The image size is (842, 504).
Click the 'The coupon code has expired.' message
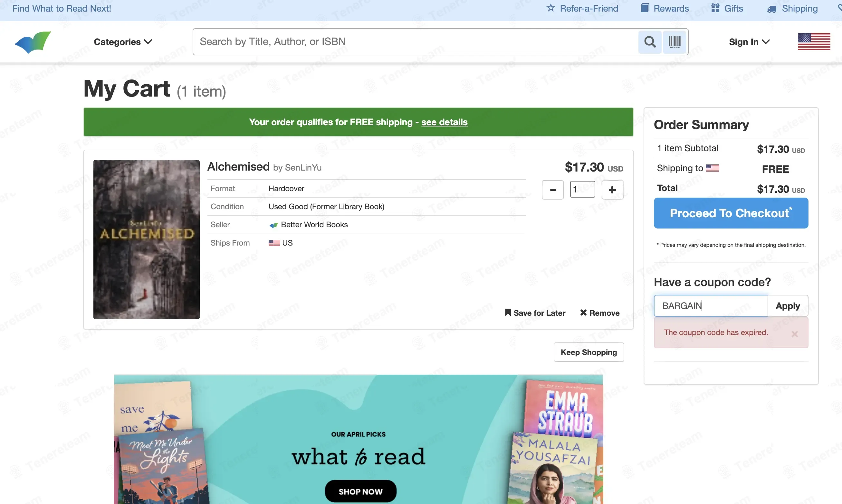point(716,332)
